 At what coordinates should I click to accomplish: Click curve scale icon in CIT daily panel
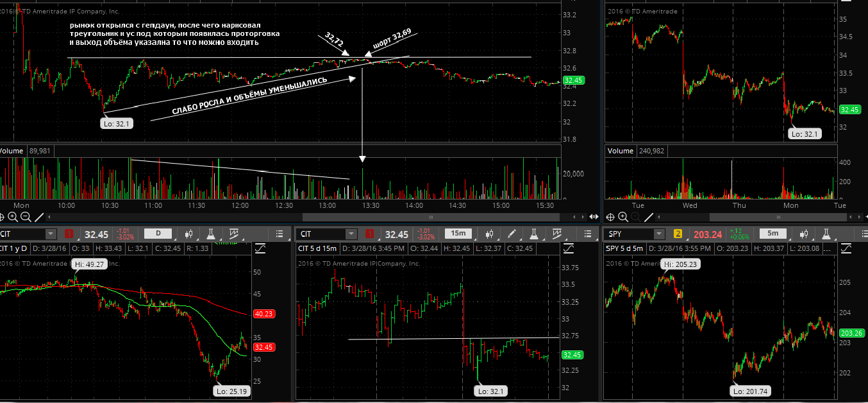tap(260, 248)
